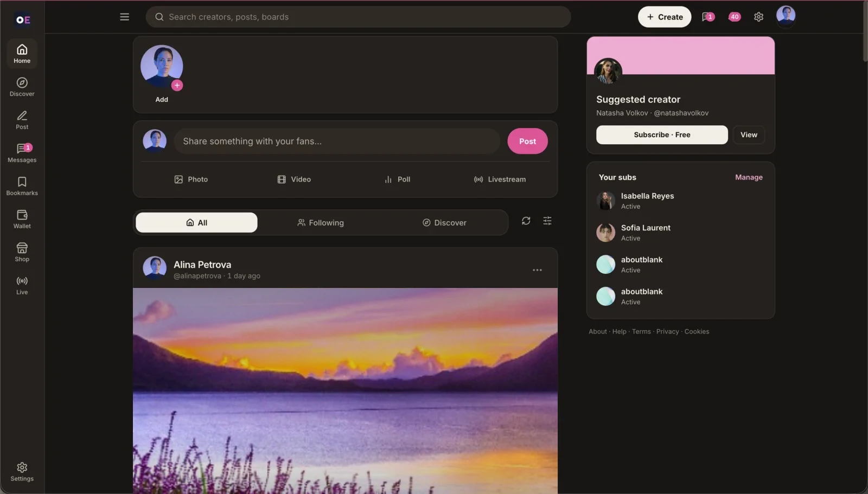Open Isabella Reyes subscription
Screen dimensions: 868x494
point(680,201)
